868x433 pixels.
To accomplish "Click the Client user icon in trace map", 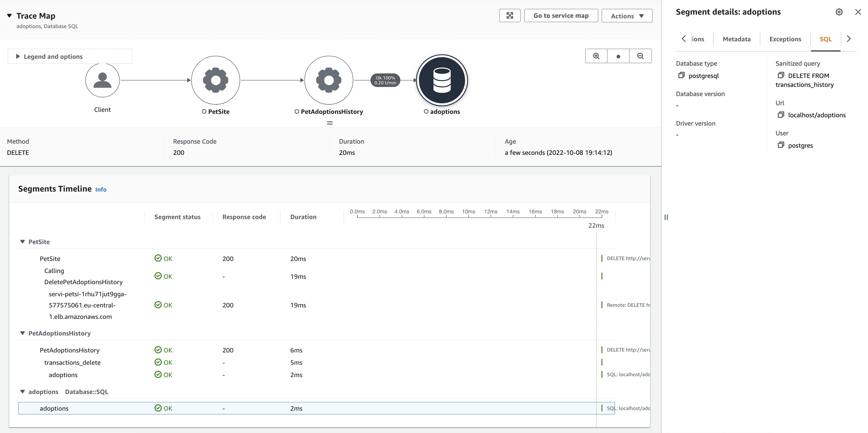I will [102, 80].
